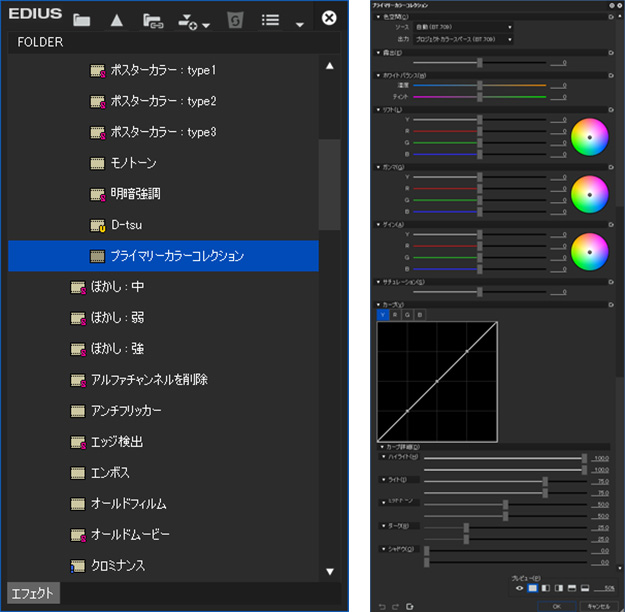The image size is (625, 612).
Task: Collapse the ホワイトバランス section
Action: tap(376, 75)
